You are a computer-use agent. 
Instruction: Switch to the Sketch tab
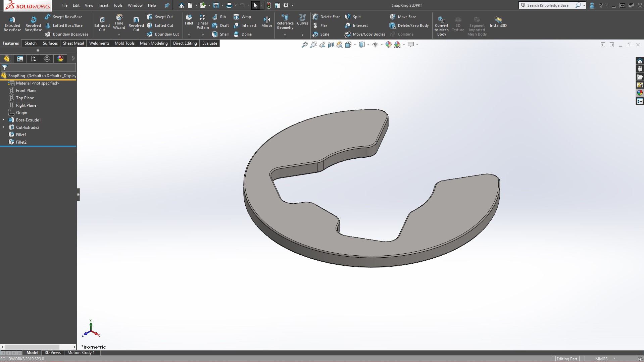(x=31, y=43)
